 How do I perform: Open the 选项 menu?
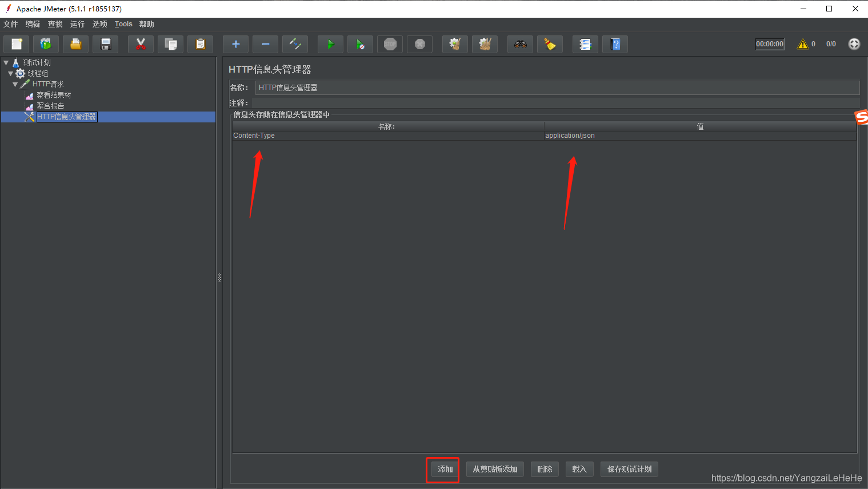100,24
